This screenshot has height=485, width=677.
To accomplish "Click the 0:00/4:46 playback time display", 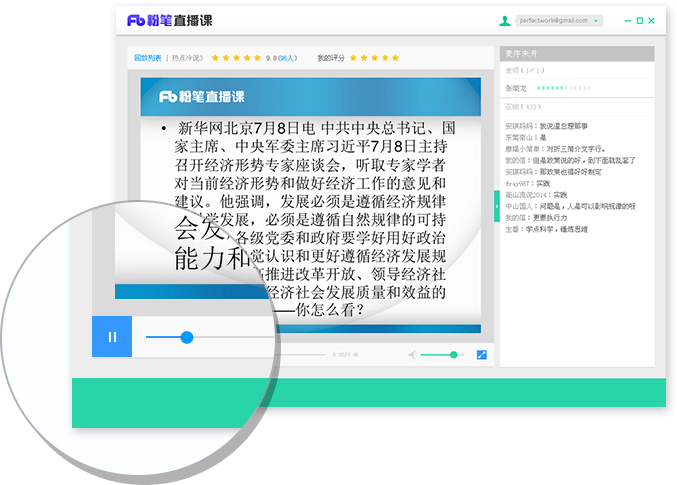I will point(345,355).
